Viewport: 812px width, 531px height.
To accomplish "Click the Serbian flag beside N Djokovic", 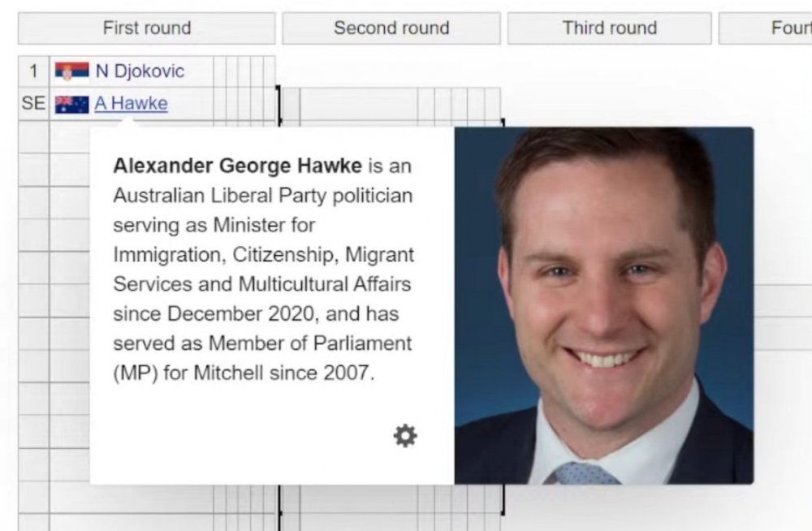I will pyautogui.click(x=71, y=71).
